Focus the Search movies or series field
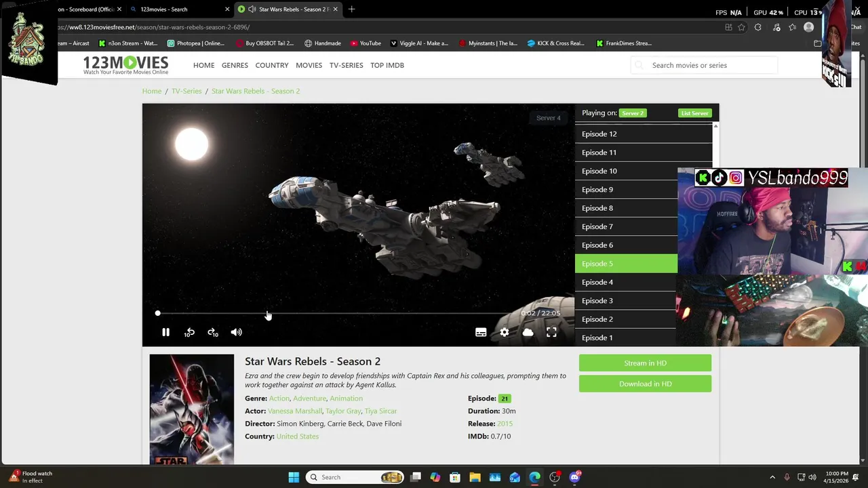 point(705,65)
